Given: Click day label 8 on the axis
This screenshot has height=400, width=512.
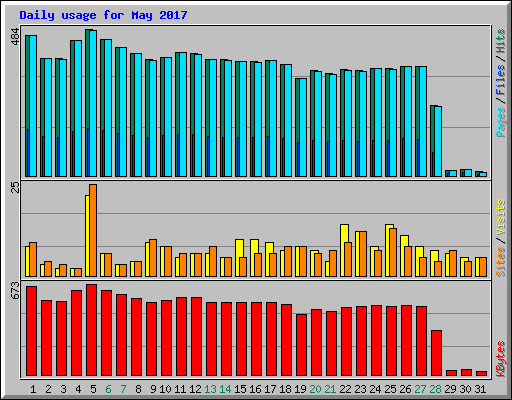Looking at the screenshot, I should coord(138,389).
